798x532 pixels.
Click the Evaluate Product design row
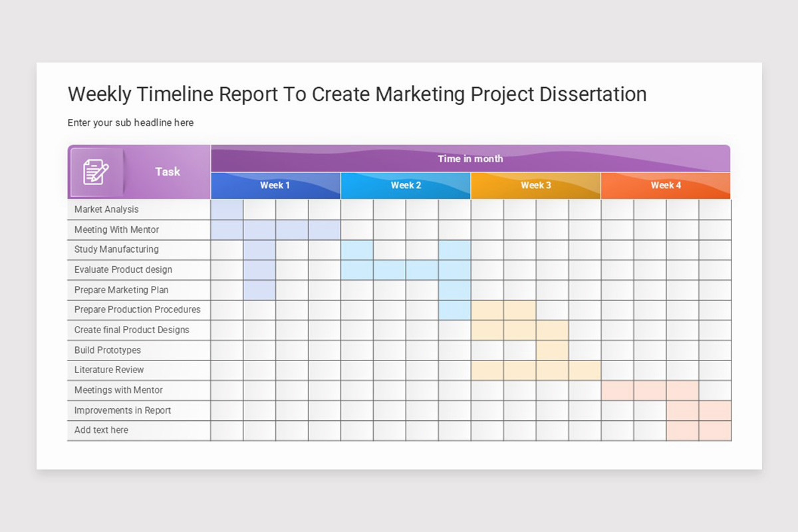pos(122,269)
